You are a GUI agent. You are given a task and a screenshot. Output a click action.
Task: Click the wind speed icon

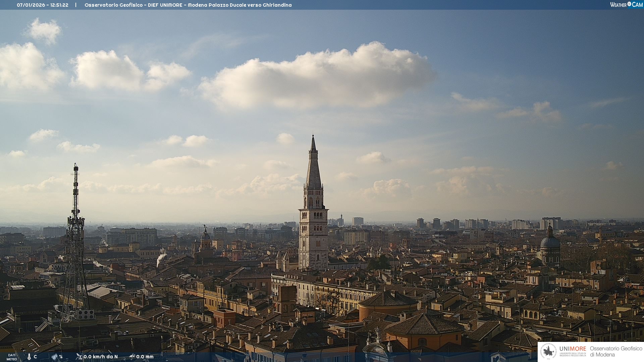point(79,357)
